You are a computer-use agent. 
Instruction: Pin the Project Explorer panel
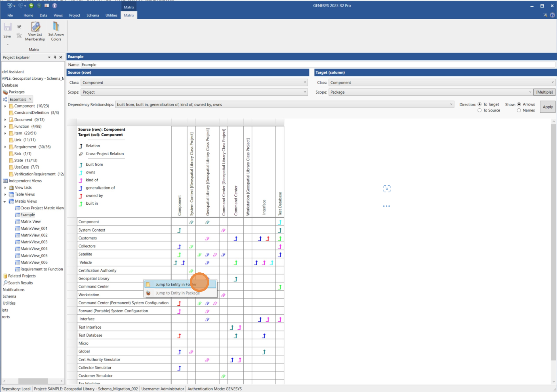pyautogui.click(x=55, y=57)
